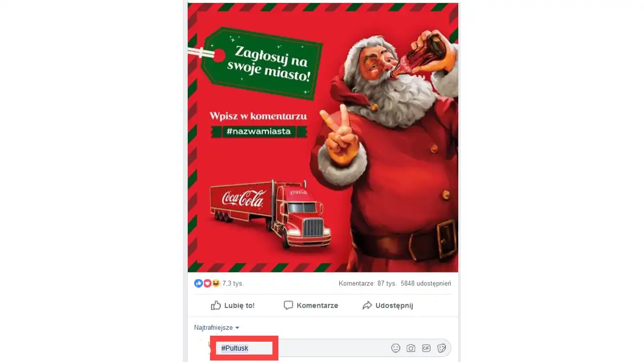Open the Najtrafniejsze comment sorting dropdown

pos(217,328)
